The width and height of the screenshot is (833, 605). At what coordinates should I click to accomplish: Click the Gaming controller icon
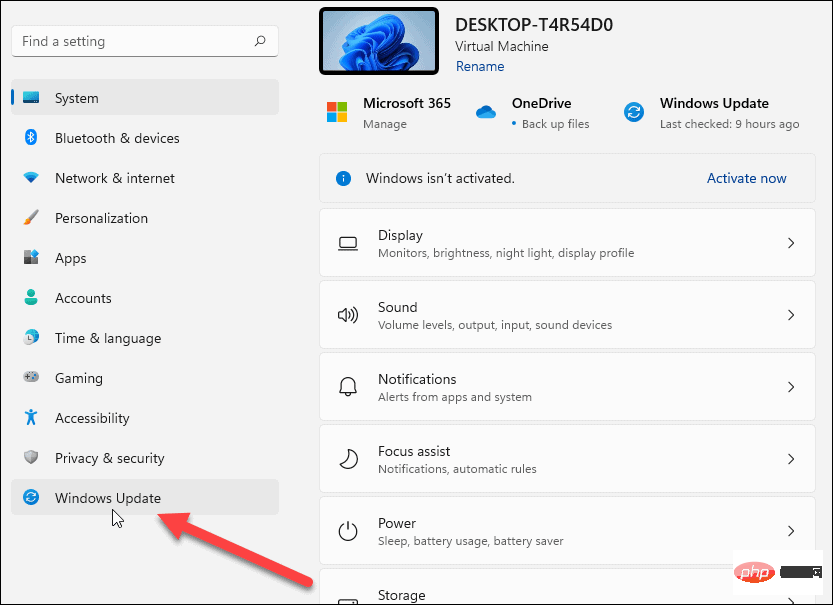(31, 377)
